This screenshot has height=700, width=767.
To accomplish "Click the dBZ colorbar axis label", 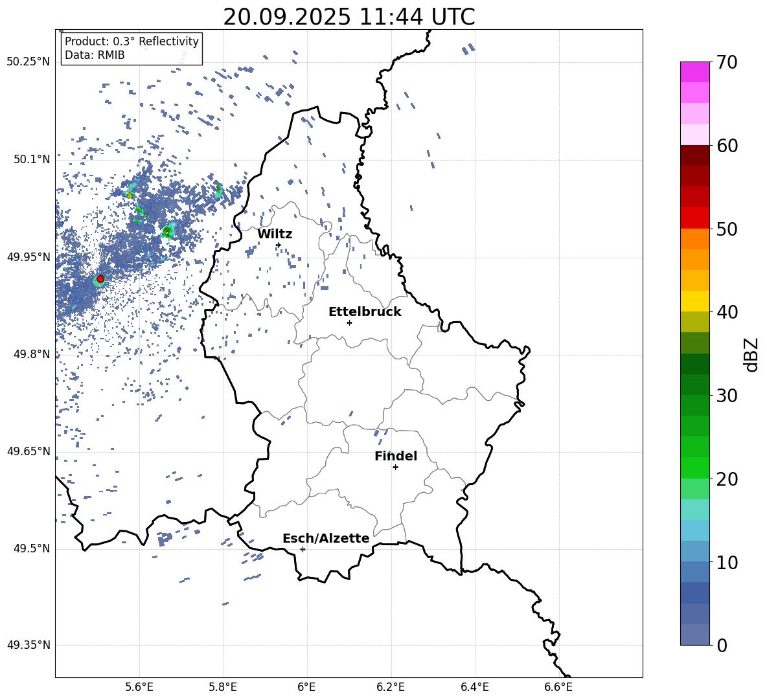I will click(x=751, y=354).
